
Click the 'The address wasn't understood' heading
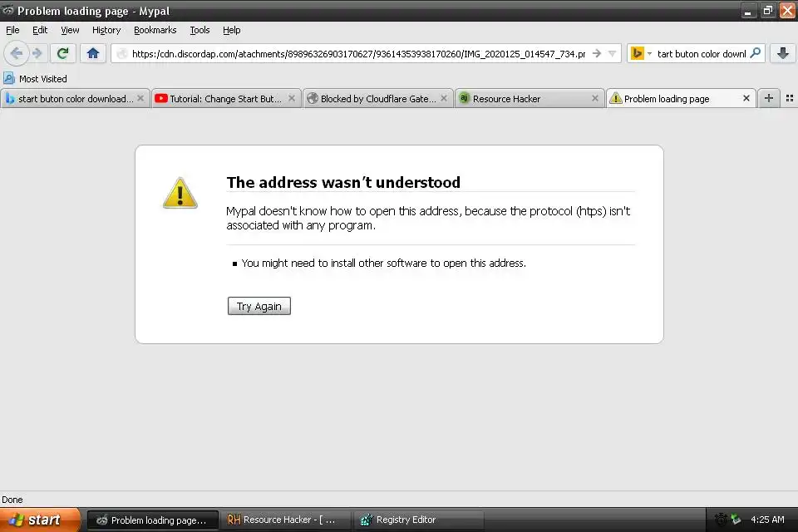coord(343,182)
